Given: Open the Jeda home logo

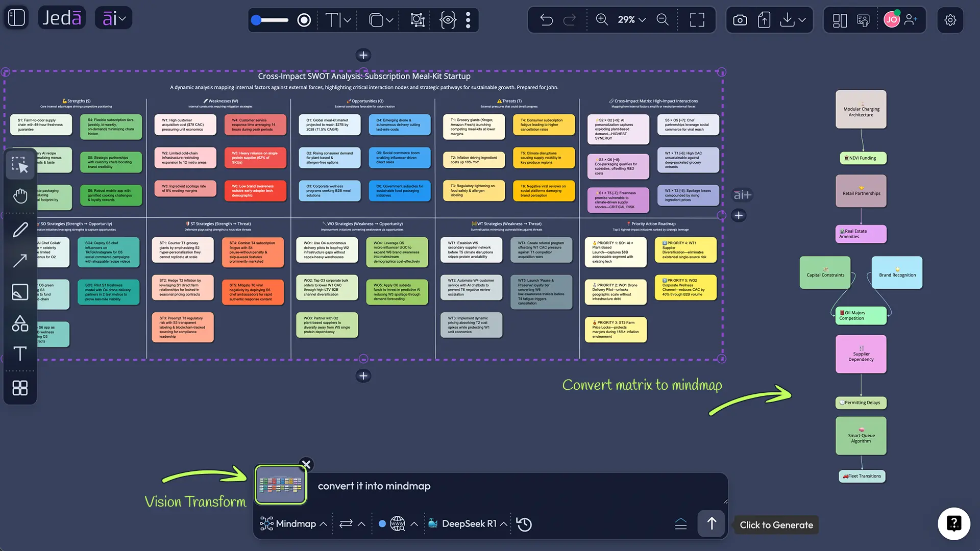Looking at the screenshot, I should tap(61, 18).
